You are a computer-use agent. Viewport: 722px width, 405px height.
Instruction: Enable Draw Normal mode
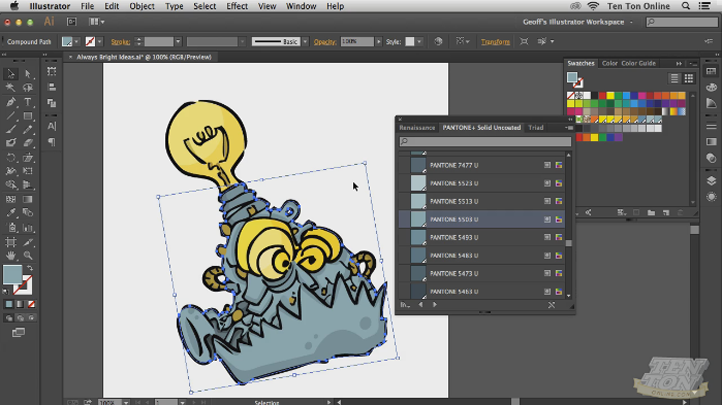coord(9,318)
